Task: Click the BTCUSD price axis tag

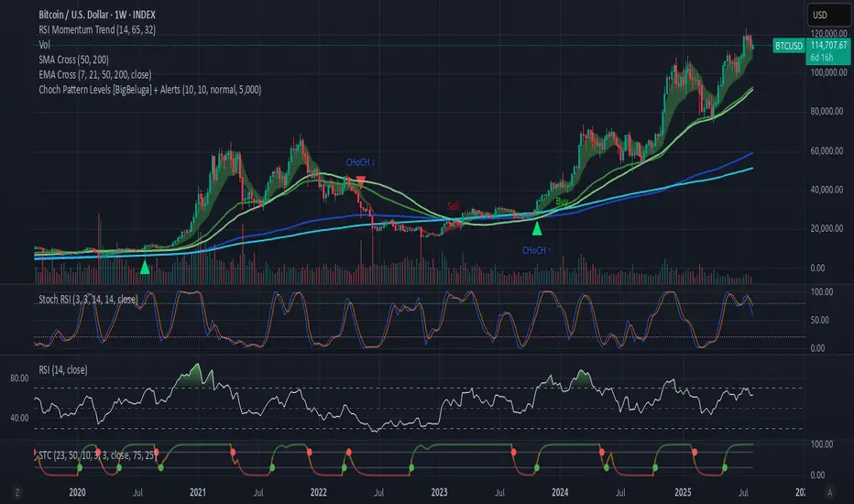Action: pyautogui.click(x=789, y=46)
